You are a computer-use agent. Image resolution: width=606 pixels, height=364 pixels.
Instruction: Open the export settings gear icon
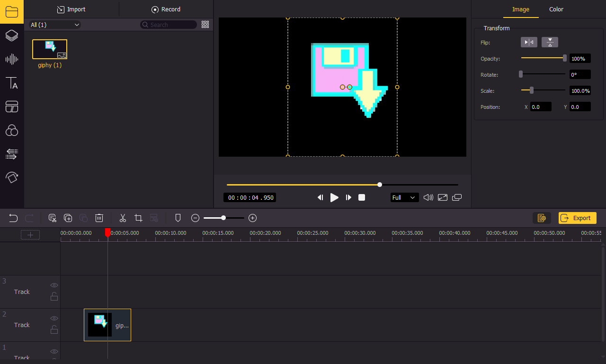pyautogui.click(x=542, y=218)
